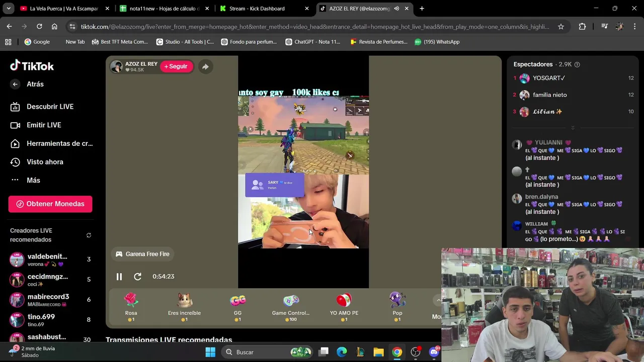Open the Chrome apps grid shortcut
Screen dimensions: 644x362
click(x=8, y=42)
